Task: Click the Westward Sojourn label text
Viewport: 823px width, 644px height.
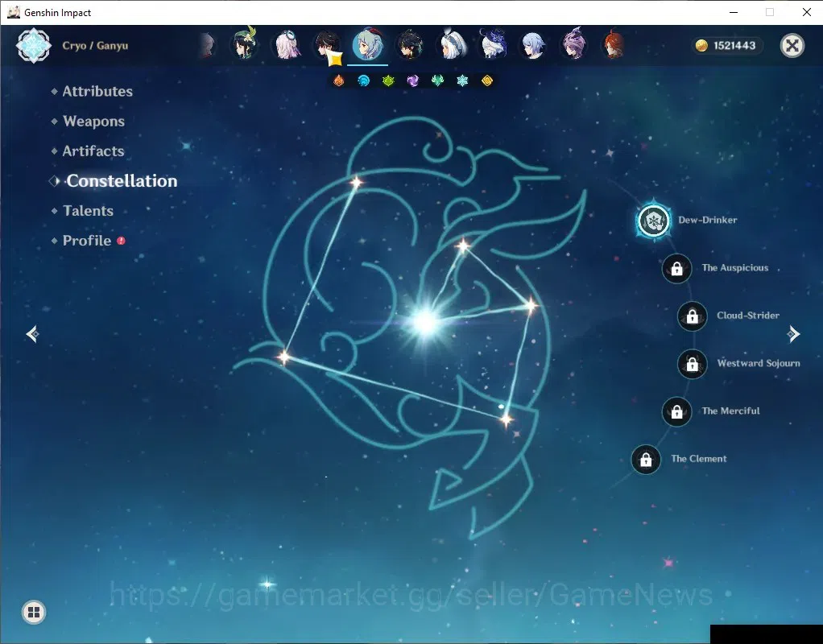Action: pyautogui.click(x=759, y=364)
